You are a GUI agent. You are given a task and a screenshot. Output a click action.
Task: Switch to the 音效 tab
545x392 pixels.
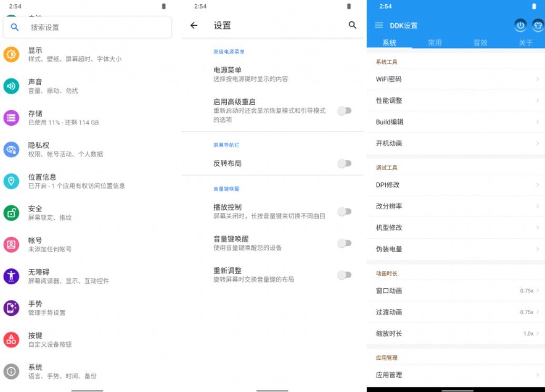[x=480, y=43]
